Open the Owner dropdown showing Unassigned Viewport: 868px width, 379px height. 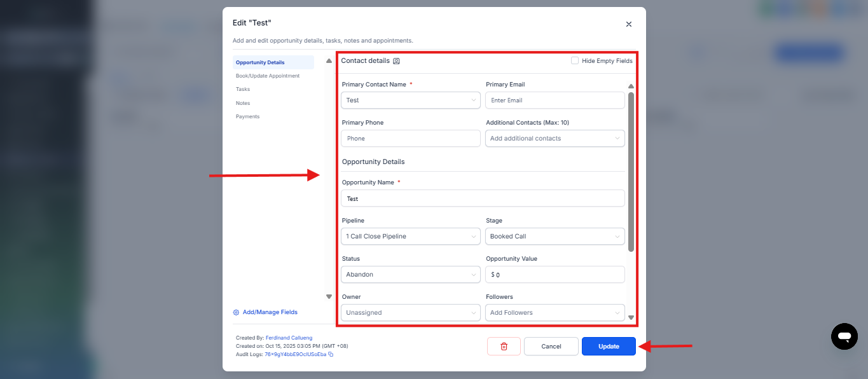coord(410,312)
